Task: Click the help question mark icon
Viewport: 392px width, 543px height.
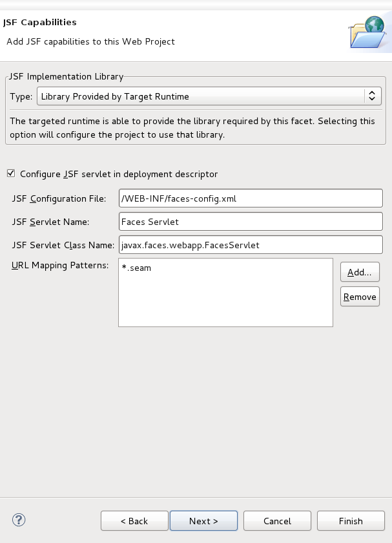Action: click(19, 520)
